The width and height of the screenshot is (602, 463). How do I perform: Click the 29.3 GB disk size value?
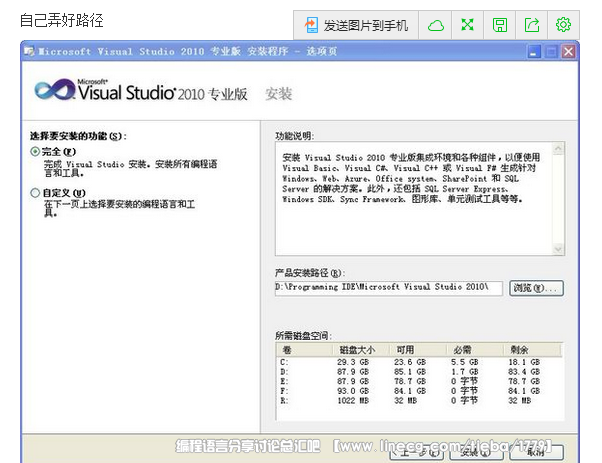(353, 362)
